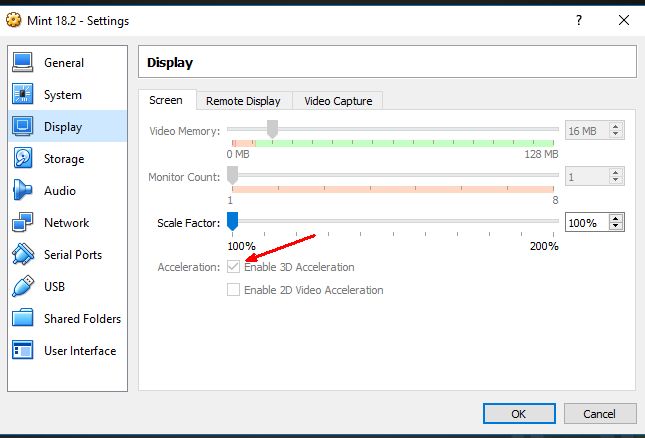Select the Audio speaker icon
Screen dimensions: 645x438
[23, 190]
